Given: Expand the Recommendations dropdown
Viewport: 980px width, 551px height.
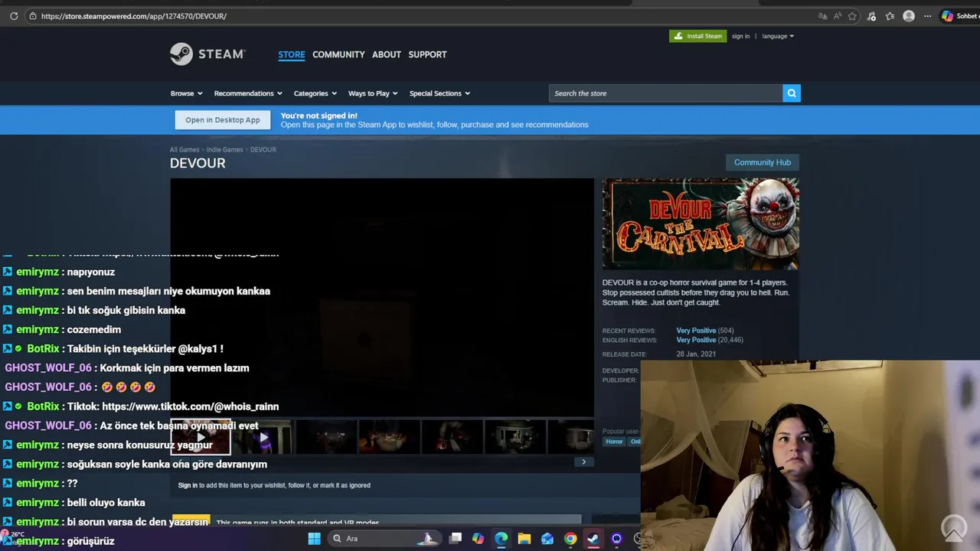Looking at the screenshot, I should pyautogui.click(x=248, y=93).
